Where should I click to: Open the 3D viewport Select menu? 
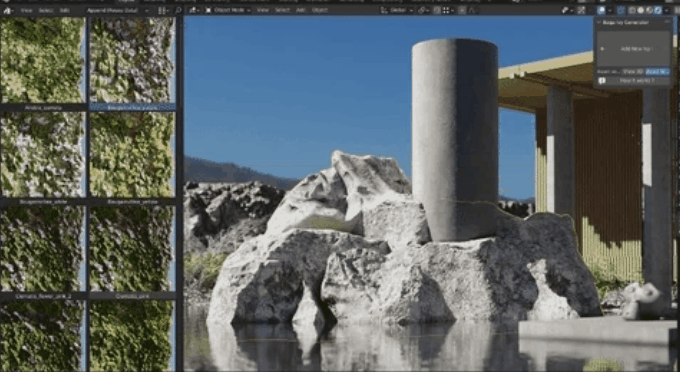tap(282, 10)
